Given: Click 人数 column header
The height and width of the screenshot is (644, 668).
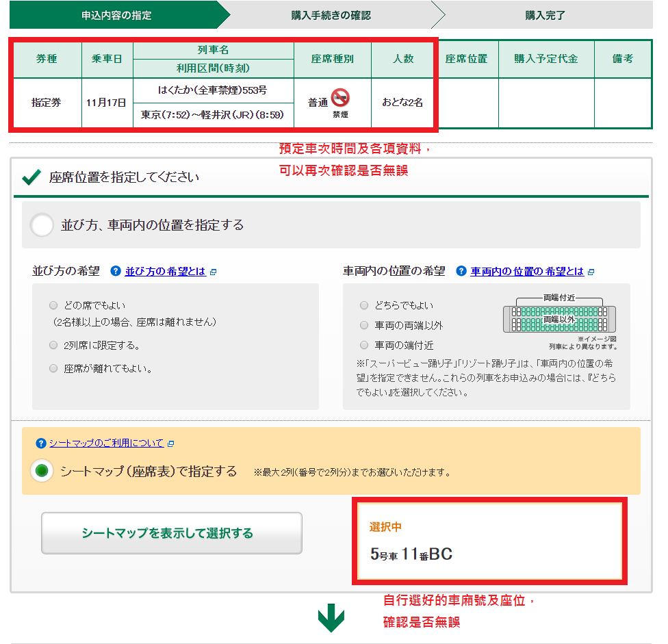Looking at the screenshot, I should 403,59.
